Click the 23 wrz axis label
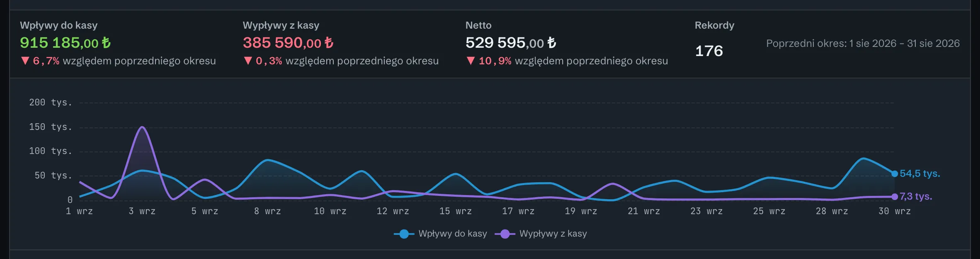The image size is (980, 259). (x=706, y=211)
